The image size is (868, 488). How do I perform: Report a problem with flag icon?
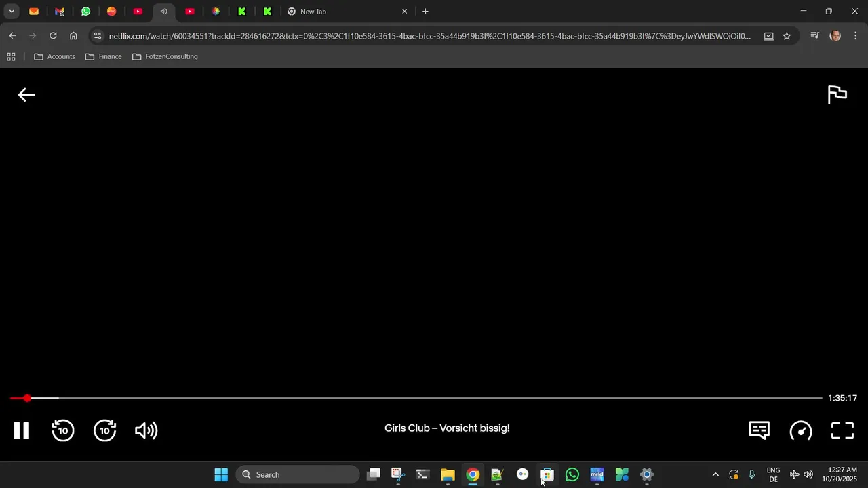click(837, 95)
